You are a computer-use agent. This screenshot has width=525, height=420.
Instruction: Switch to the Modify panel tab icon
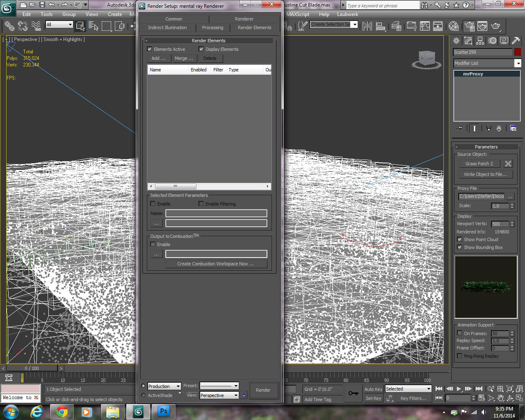[x=468, y=41]
